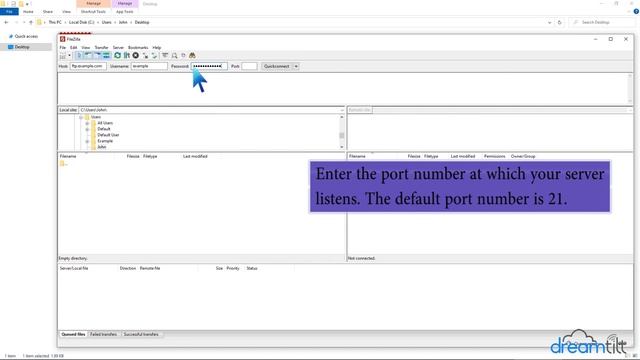640x360 pixels.
Task: Select the parent folder '..' entry
Action: tap(63, 164)
